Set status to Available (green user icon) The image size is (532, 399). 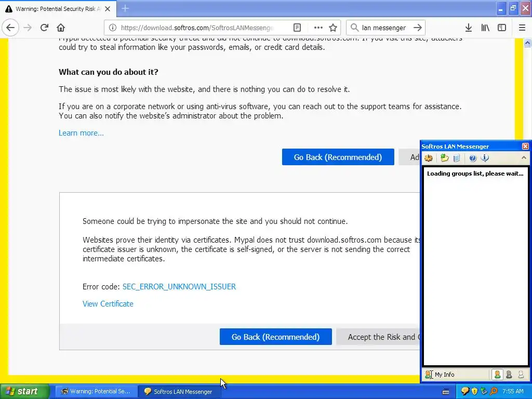coord(497,375)
